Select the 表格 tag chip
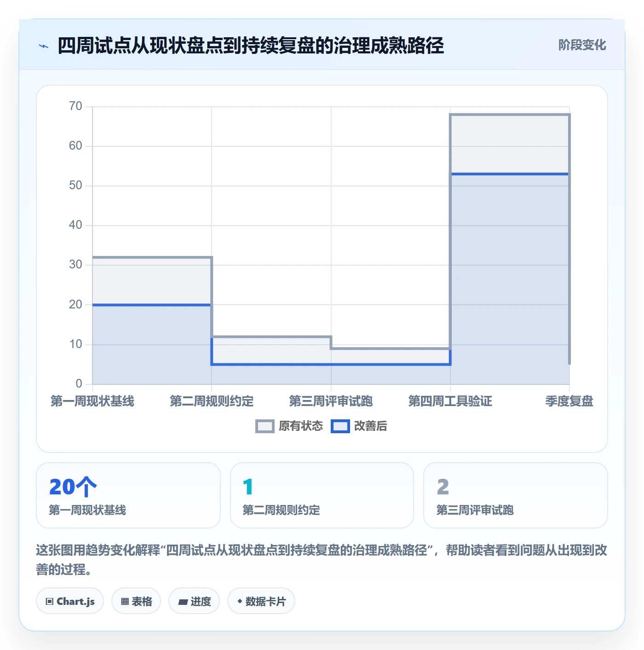The height and width of the screenshot is (650, 644). click(x=136, y=601)
